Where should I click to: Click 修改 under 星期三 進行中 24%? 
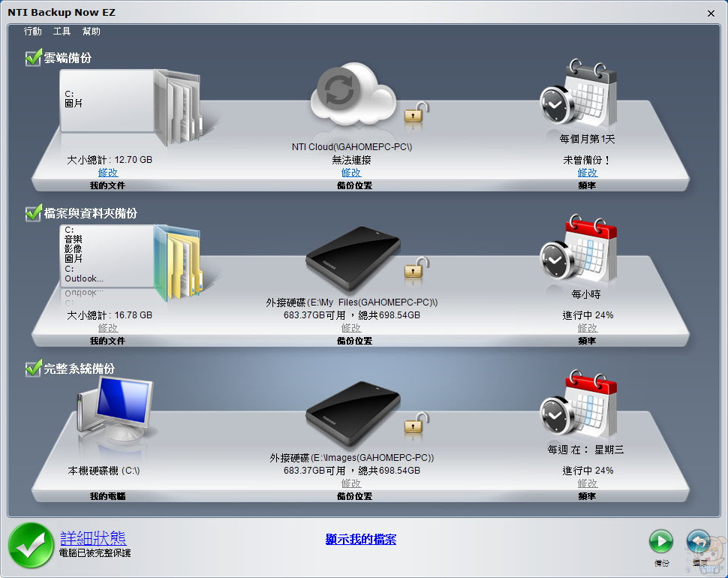pyautogui.click(x=588, y=483)
